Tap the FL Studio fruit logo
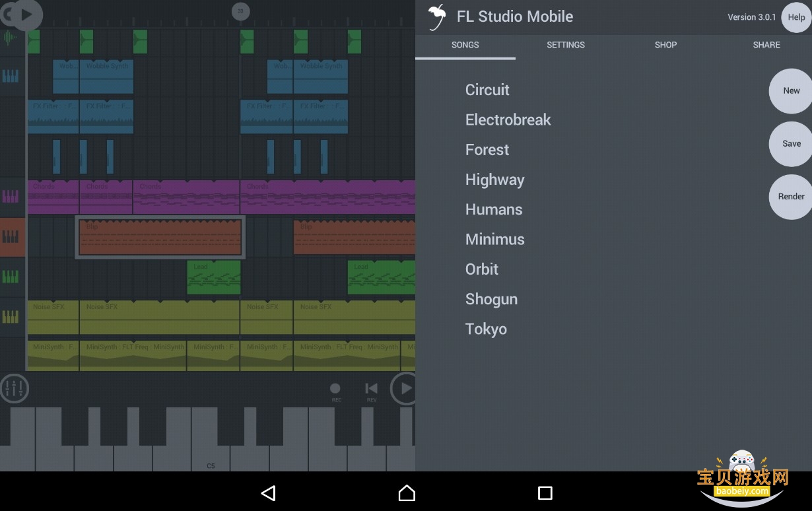This screenshot has width=812, height=511. (436, 17)
